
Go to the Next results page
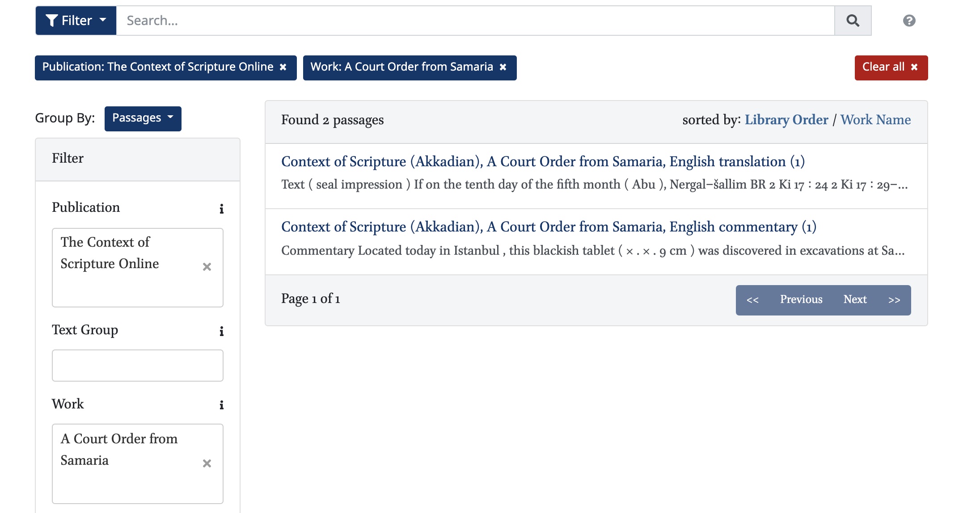[x=855, y=300]
